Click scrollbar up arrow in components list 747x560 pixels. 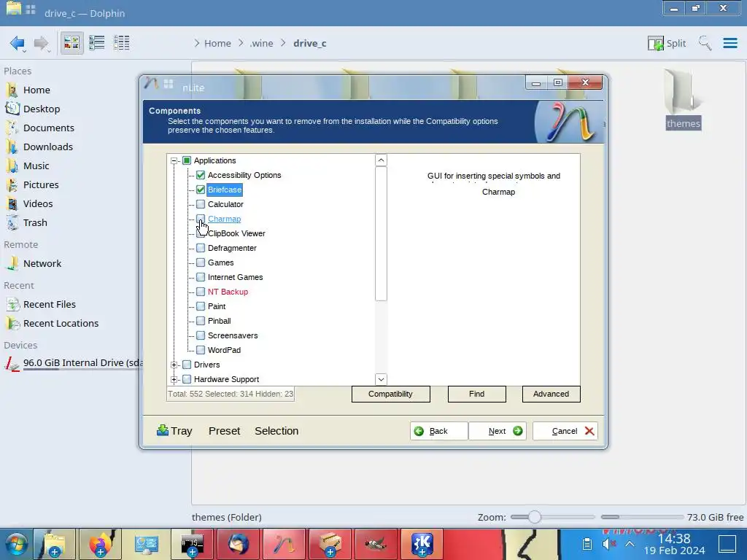(x=381, y=160)
